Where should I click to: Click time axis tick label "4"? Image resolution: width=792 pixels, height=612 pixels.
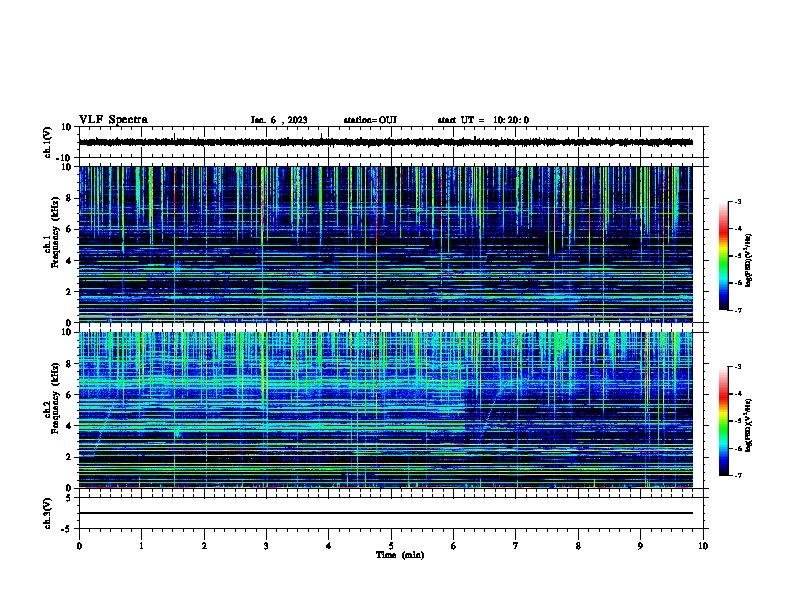click(x=328, y=546)
